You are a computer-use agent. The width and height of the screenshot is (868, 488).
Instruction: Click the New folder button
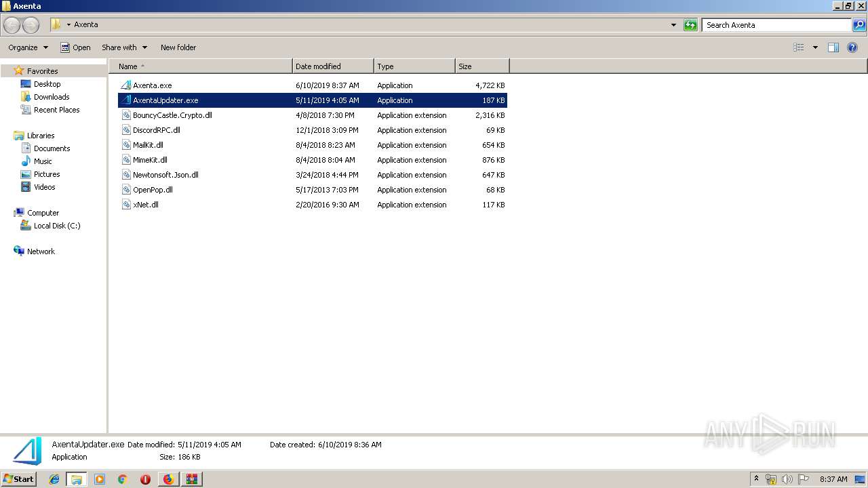point(178,47)
